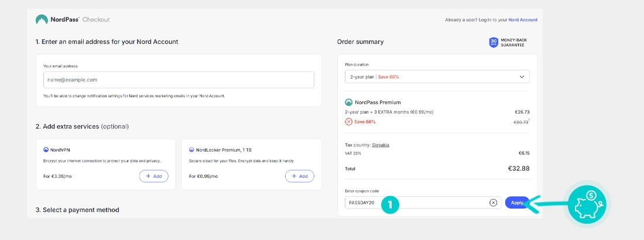This screenshot has width=644, height=240.
Task: Click the 'Enter coupon code' label
Action: [x=362, y=191]
